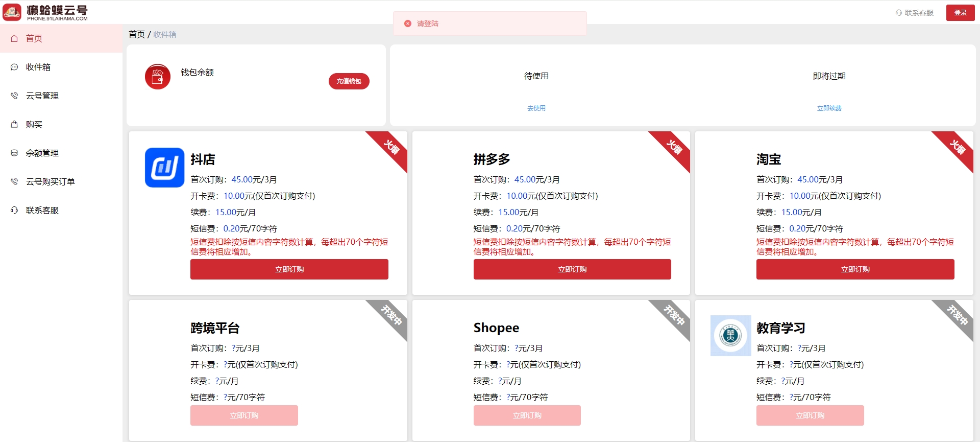This screenshot has width=980, height=442.
Task: Click the 钱包余额 label
Action: [198, 73]
